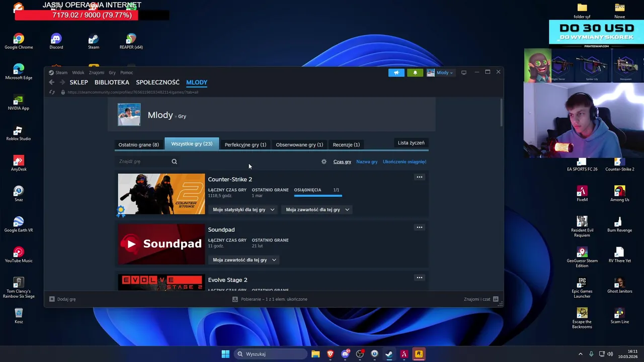644x362 pixels.
Task: Open the Steam menu in menu bar
Action: (x=61, y=72)
